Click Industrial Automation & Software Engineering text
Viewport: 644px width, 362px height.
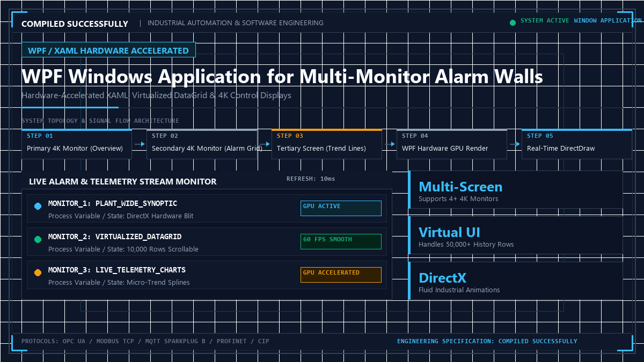pyautogui.click(x=236, y=23)
